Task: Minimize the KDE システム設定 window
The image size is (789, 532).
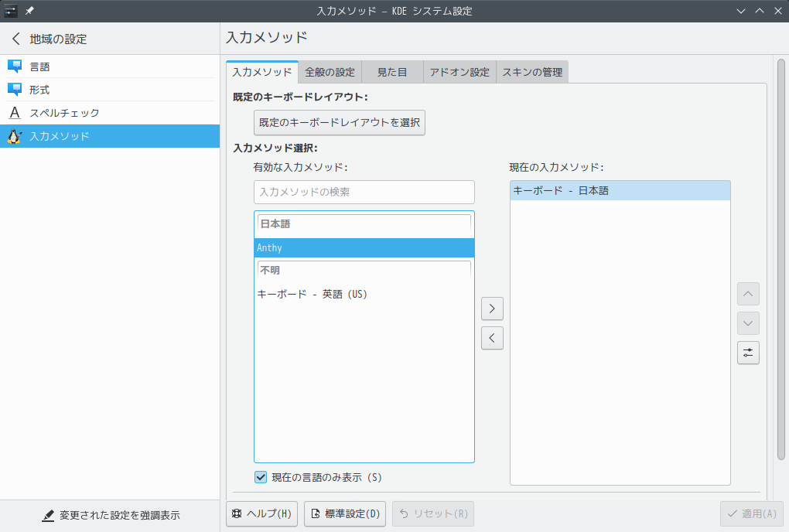Action: pos(741,11)
